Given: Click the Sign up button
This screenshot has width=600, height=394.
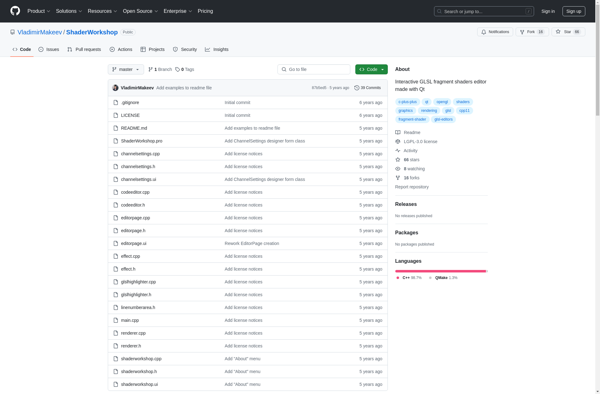Looking at the screenshot, I should [573, 11].
